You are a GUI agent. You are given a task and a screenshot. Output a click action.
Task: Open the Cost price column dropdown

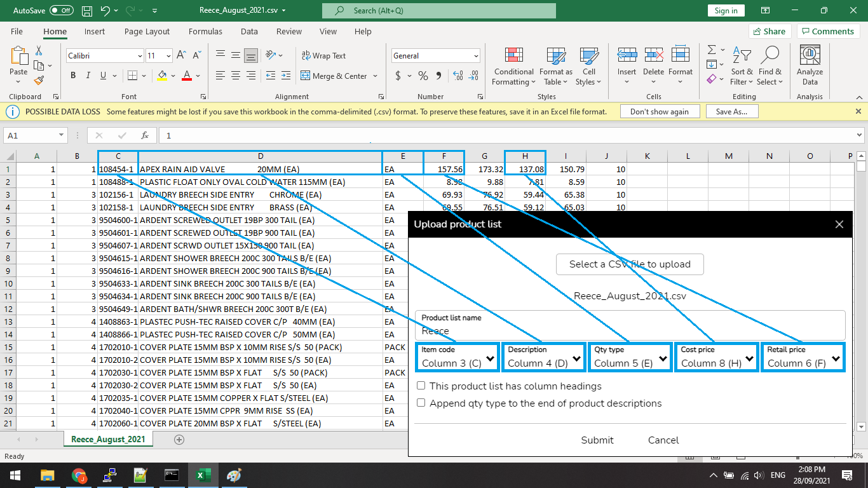point(717,357)
